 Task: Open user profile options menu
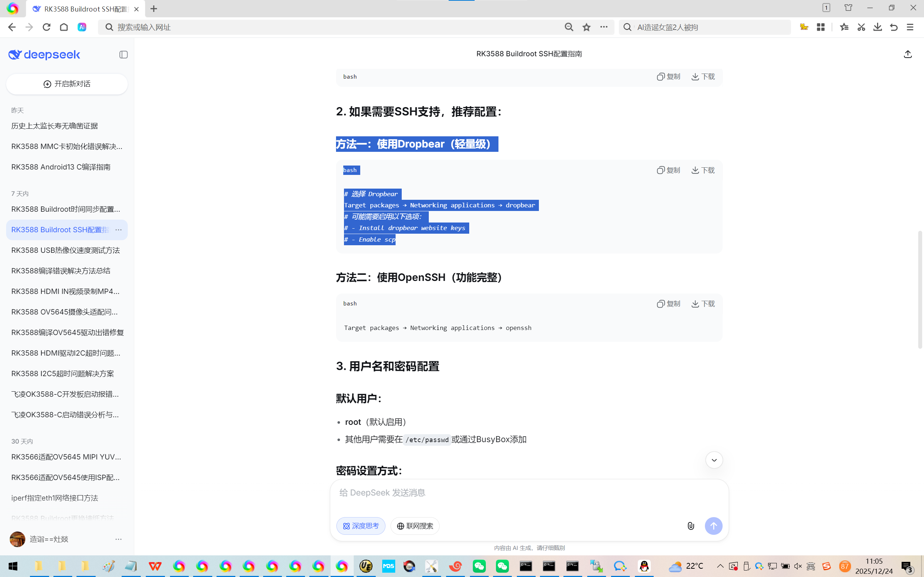[x=118, y=539]
